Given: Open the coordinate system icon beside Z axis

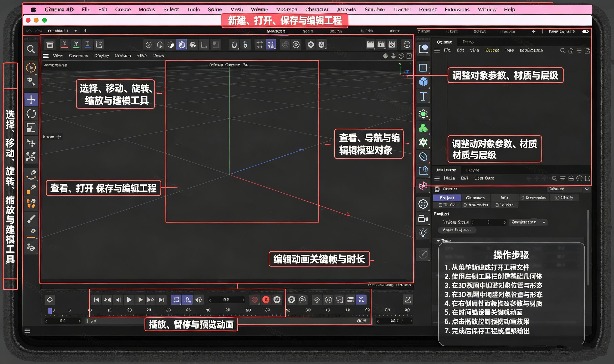Looking at the screenshot, I should coord(99,44).
